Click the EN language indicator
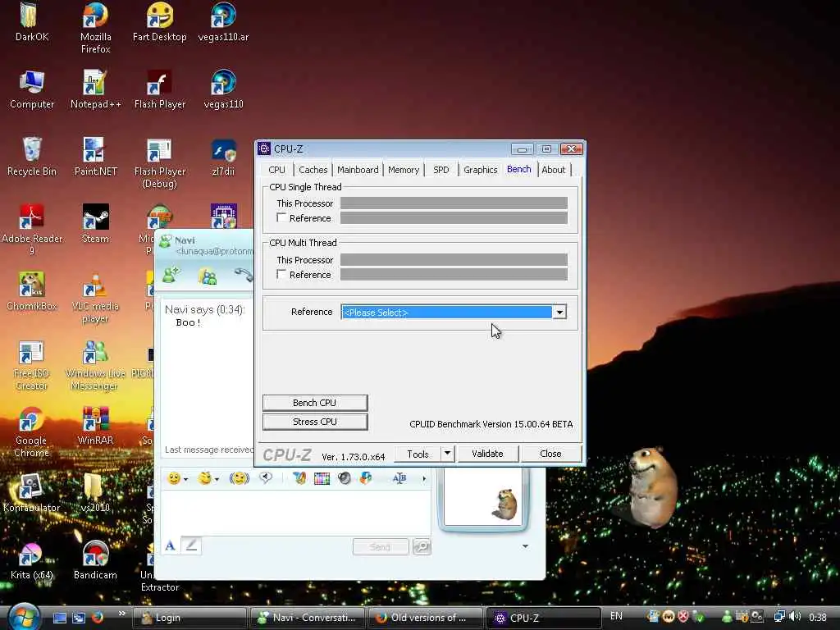The height and width of the screenshot is (630, 840). pyautogui.click(x=616, y=616)
